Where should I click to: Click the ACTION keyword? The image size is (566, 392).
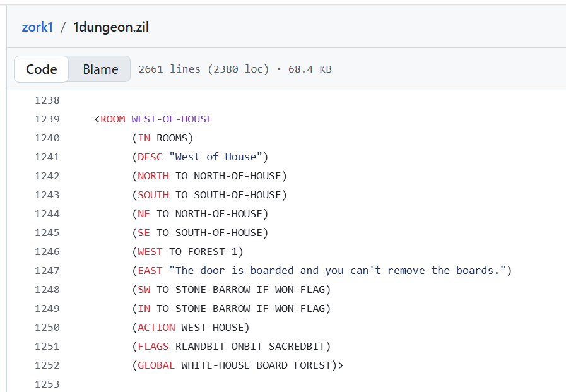(x=156, y=328)
